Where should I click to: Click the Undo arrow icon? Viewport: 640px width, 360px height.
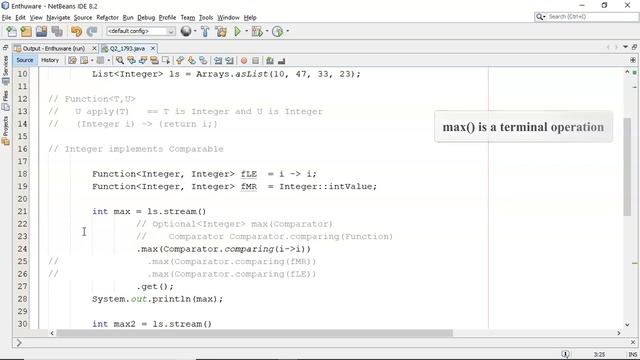[76, 31]
